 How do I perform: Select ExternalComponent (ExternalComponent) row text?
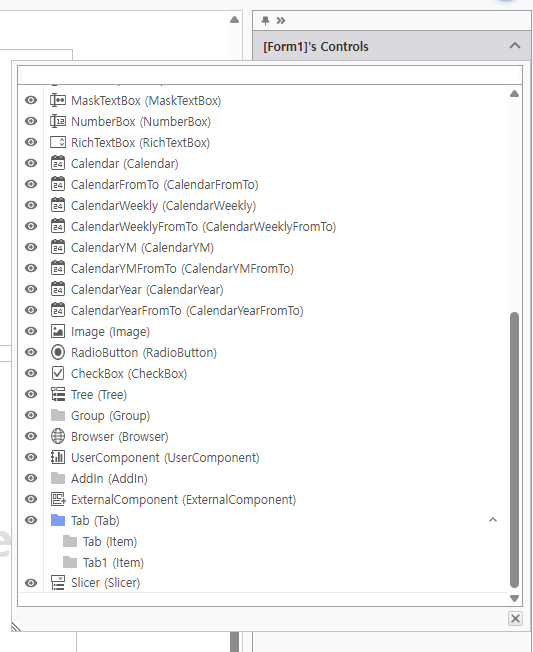pos(183,500)
